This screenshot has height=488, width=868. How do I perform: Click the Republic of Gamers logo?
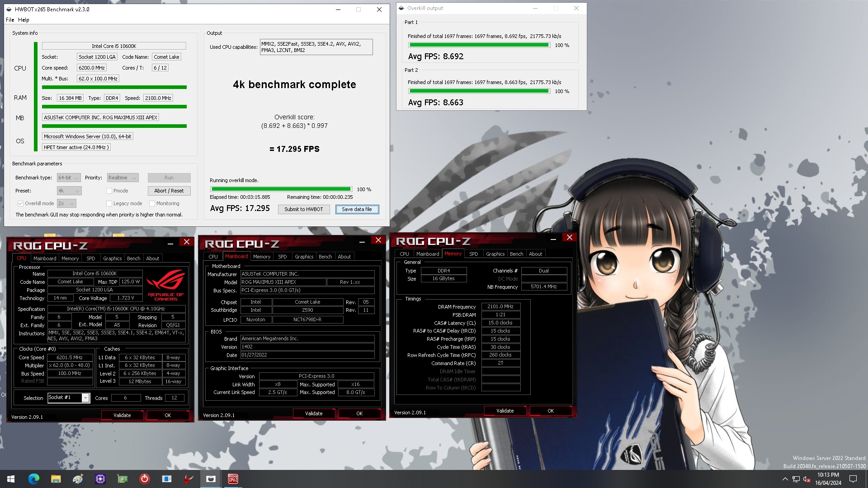(x=165, y=285)
